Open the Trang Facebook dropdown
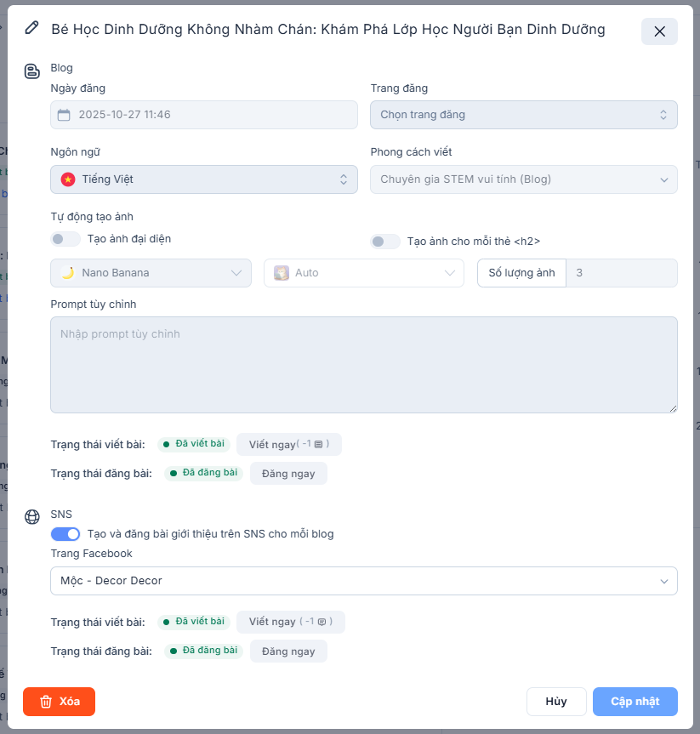 coord(363,581)
